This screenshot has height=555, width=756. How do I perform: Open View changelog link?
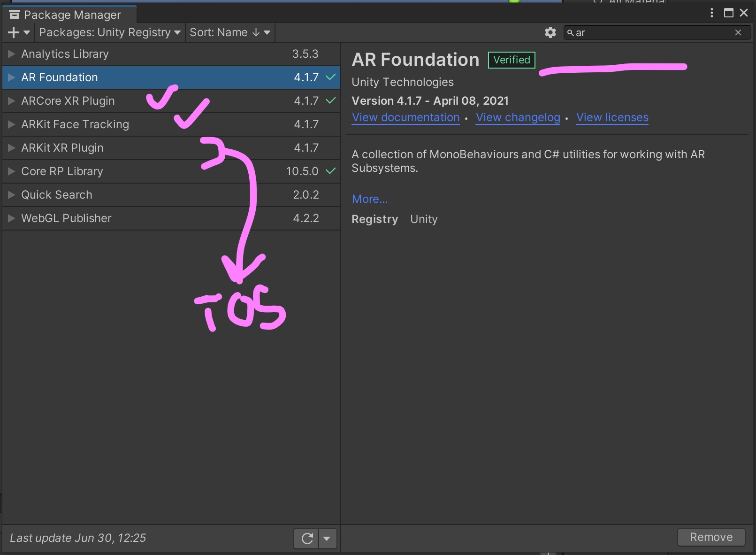tap(518, 117)
